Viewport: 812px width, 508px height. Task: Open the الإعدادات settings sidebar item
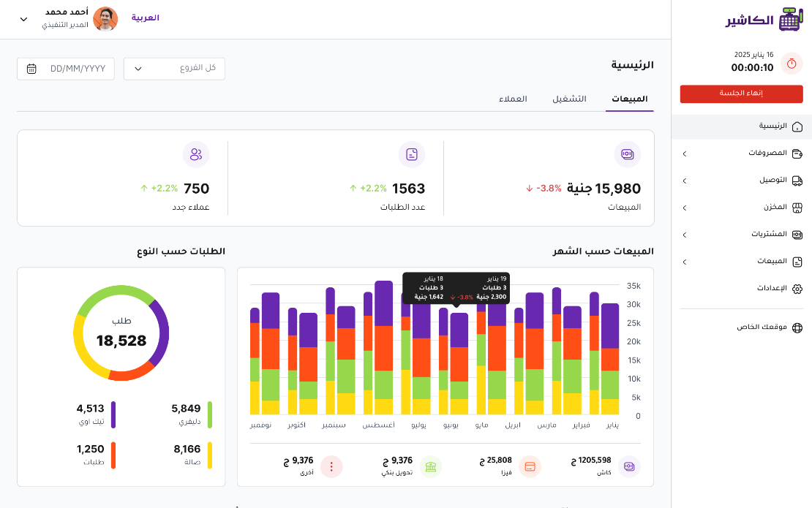click(742, 288)
